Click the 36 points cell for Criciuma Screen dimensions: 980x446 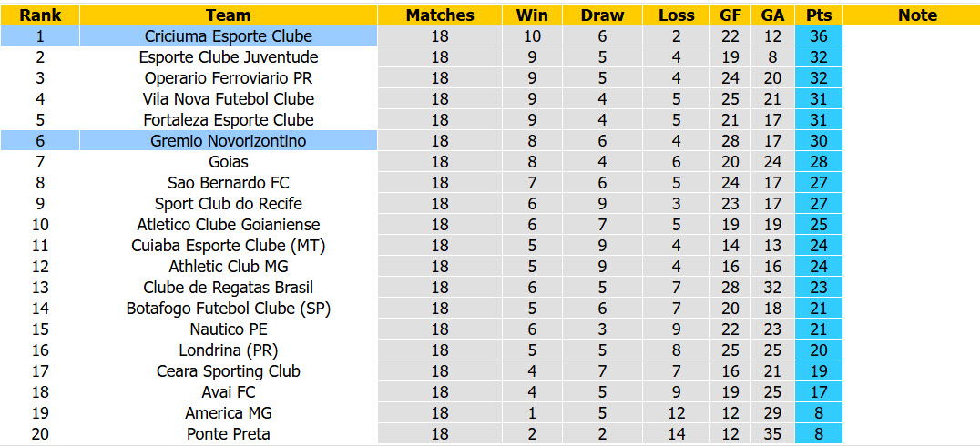point(818,36)
